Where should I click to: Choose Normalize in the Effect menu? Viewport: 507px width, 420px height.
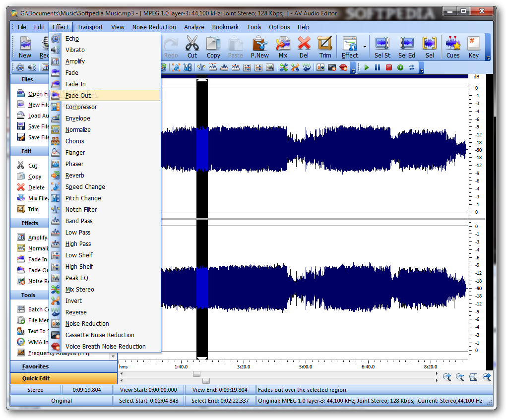pyautogui.click(x=105, y=130)
